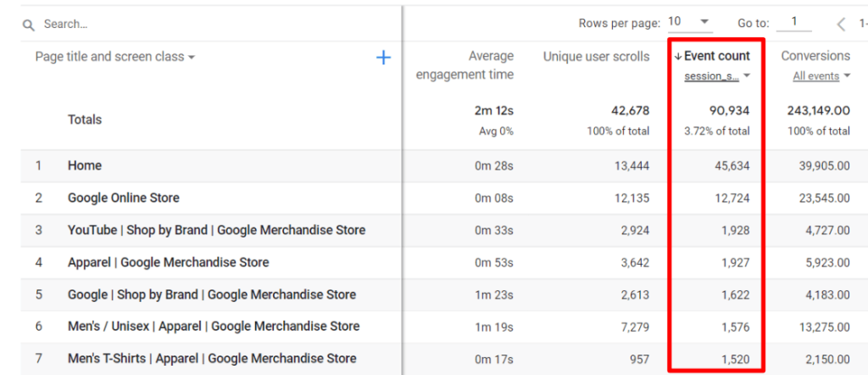This screenshot has height=375, width=868.
Task: Open the session_s event filter dropdown
Action: [x=717, y=76]
